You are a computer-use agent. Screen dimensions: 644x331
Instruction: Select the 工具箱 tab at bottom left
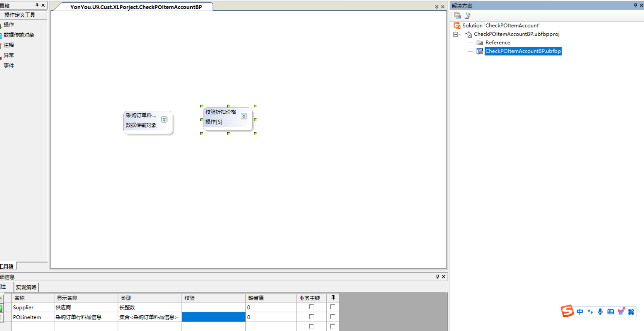tap(7, 266)
